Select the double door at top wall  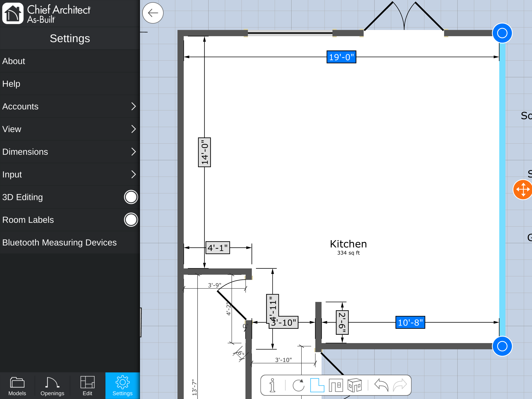coord(404,17)
